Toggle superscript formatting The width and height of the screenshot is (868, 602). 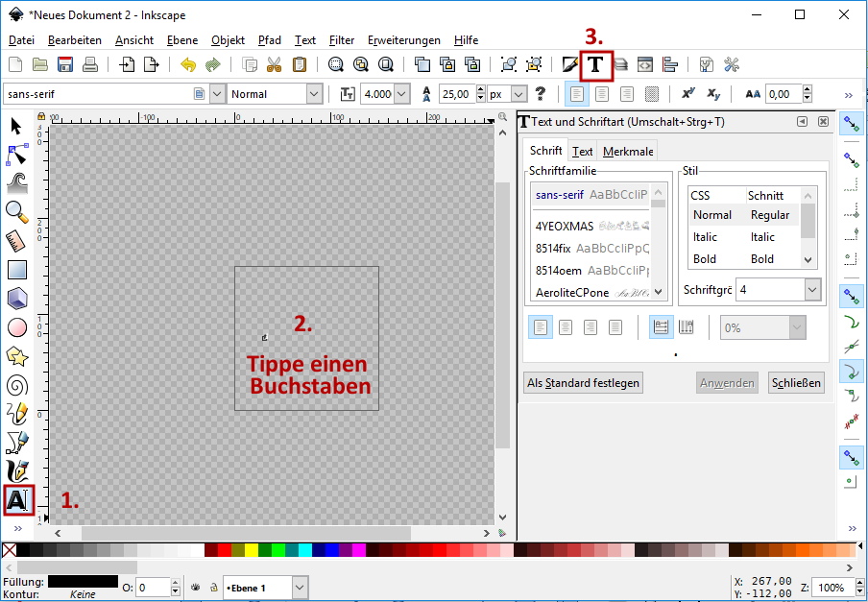pos(687,94)
